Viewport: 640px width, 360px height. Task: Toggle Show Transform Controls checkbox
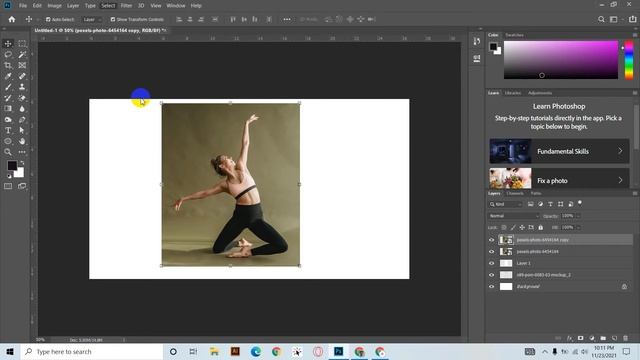click(113, 19)
